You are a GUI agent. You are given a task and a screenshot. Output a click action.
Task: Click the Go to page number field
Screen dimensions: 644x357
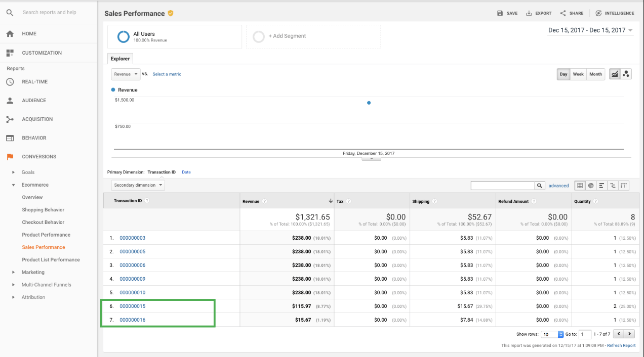click(x=585, y=334)
